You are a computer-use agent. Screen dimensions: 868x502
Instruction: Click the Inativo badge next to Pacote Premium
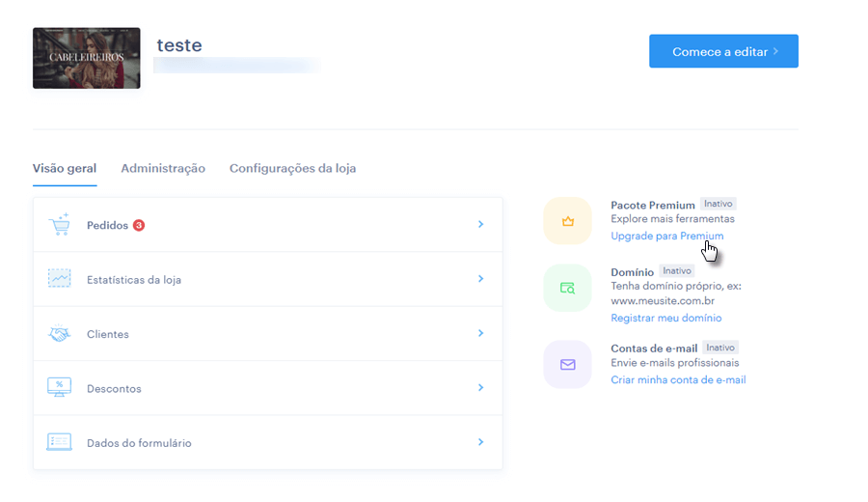click(x=718, y=204)
